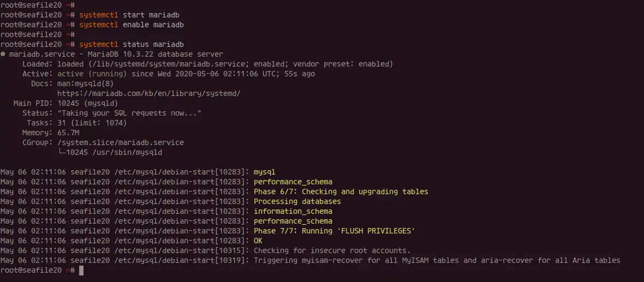Click the 'Taking your SQL requests now...' status
The width and height of the screenshot is (644, 282).
pyautogui.click(x=129, y=113)
